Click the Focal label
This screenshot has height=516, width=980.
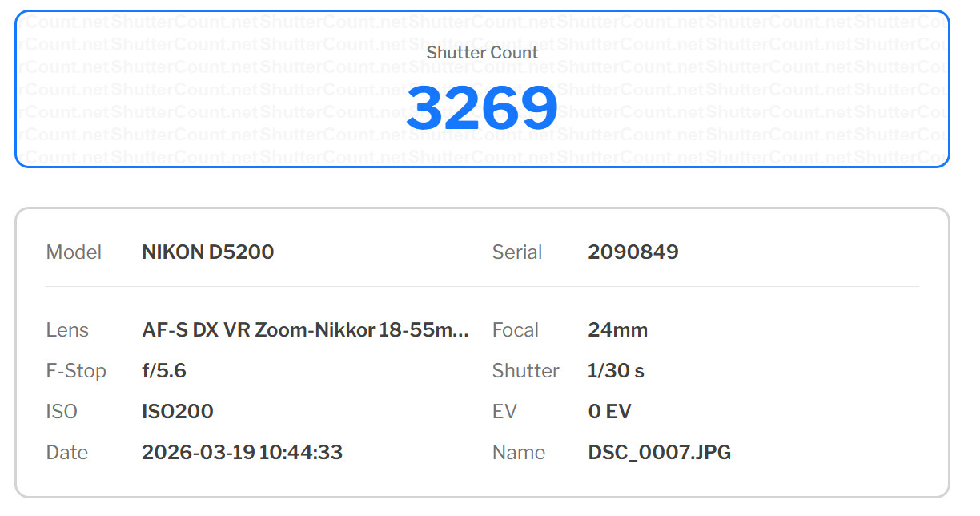515,330
